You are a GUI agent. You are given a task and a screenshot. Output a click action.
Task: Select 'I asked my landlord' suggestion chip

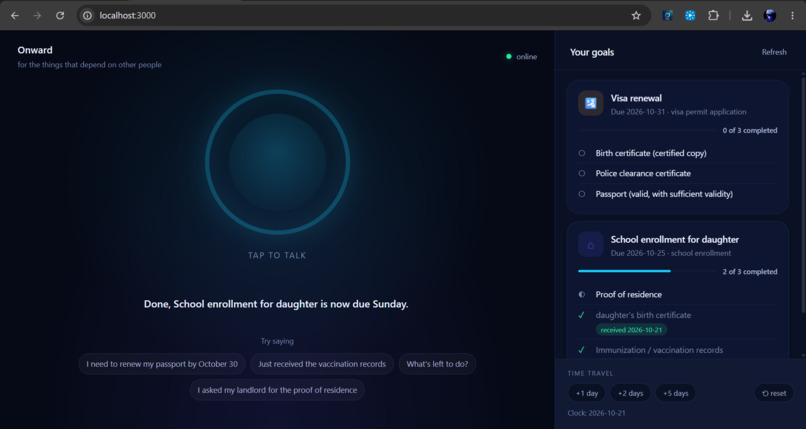click(x=277, y=390)
